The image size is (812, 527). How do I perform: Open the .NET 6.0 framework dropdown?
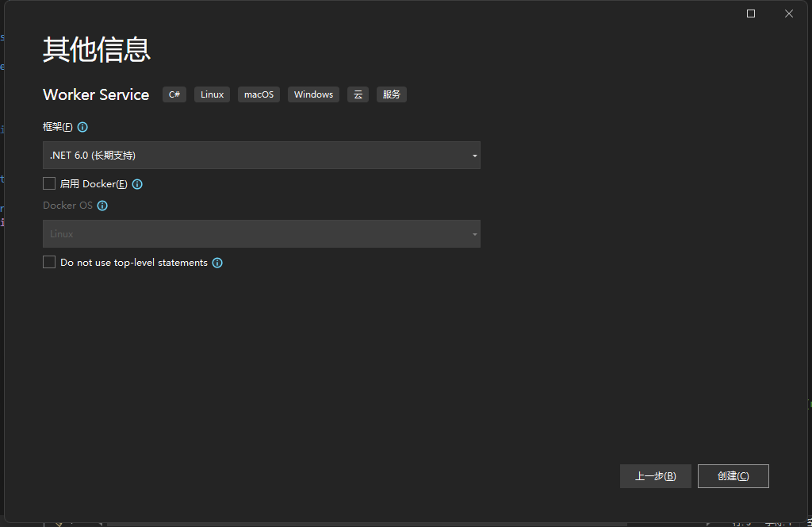coord(262,155)
